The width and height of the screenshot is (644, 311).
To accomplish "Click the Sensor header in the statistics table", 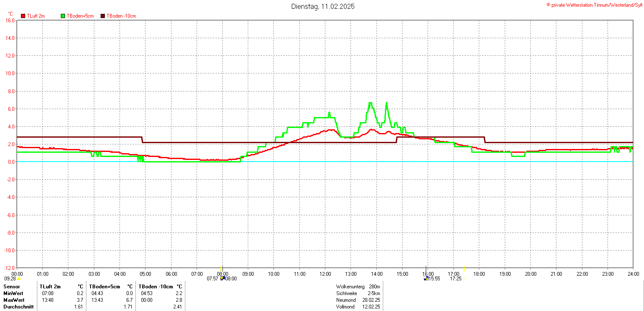I will (x=12, y=286).
